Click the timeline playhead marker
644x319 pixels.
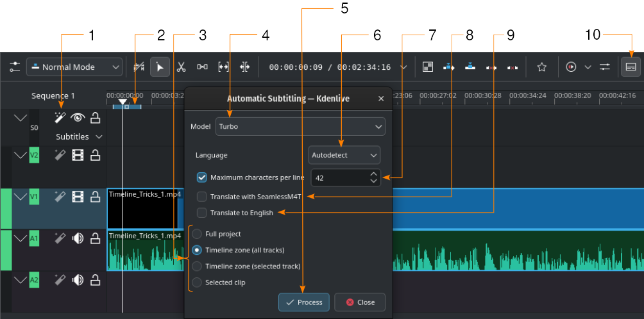123,101
